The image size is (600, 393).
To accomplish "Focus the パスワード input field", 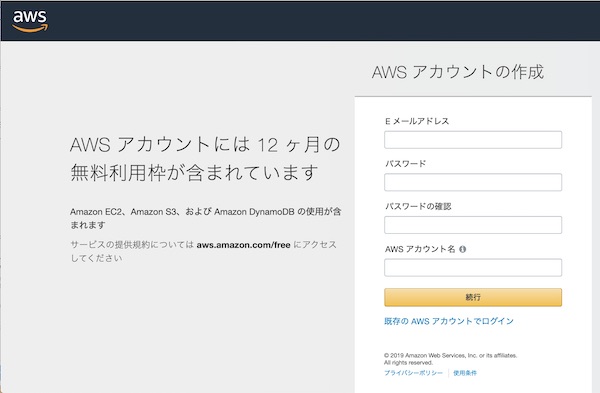I will click(473, 182).
